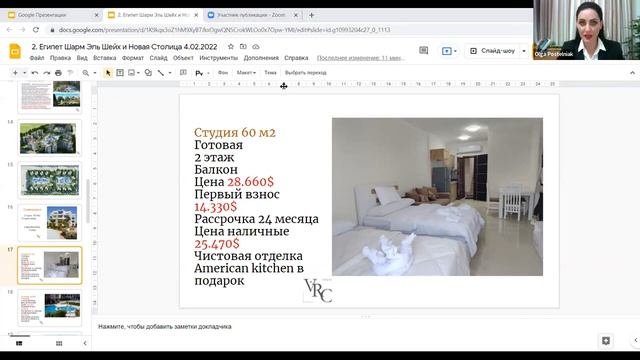Insert an image from toolbar
This screenshot has height=360, width=640.
131,73
